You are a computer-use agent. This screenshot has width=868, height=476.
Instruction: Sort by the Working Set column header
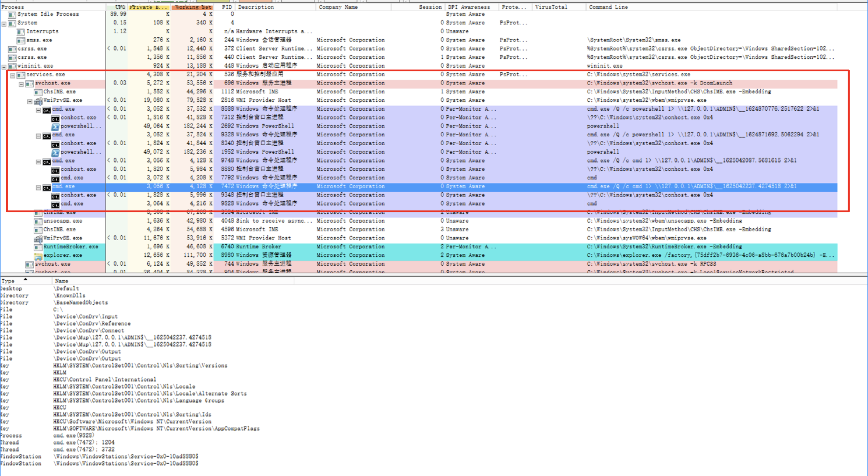[193, 7]
